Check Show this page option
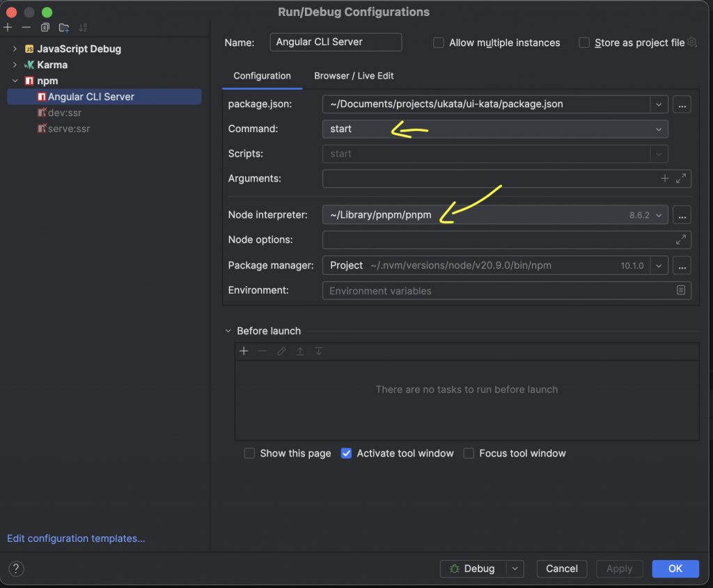The width and height of the screenshot is (713, 588). (249, 454)
